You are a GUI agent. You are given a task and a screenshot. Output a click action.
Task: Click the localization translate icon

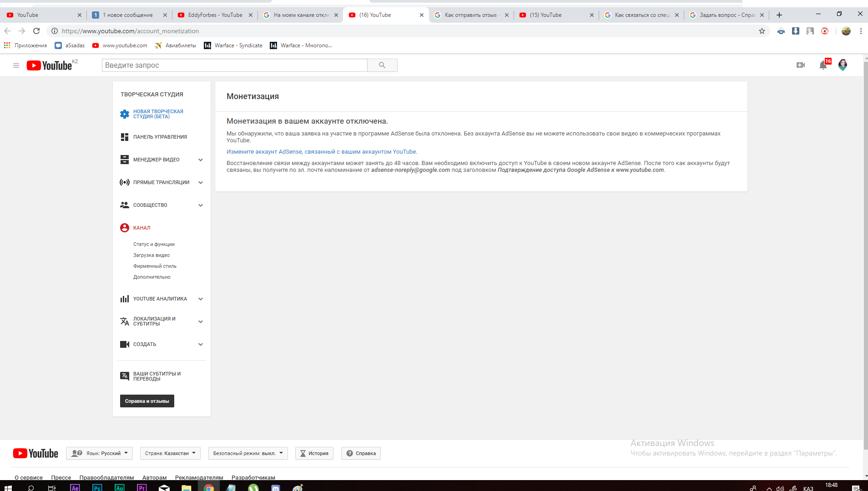tap(125, 321)
